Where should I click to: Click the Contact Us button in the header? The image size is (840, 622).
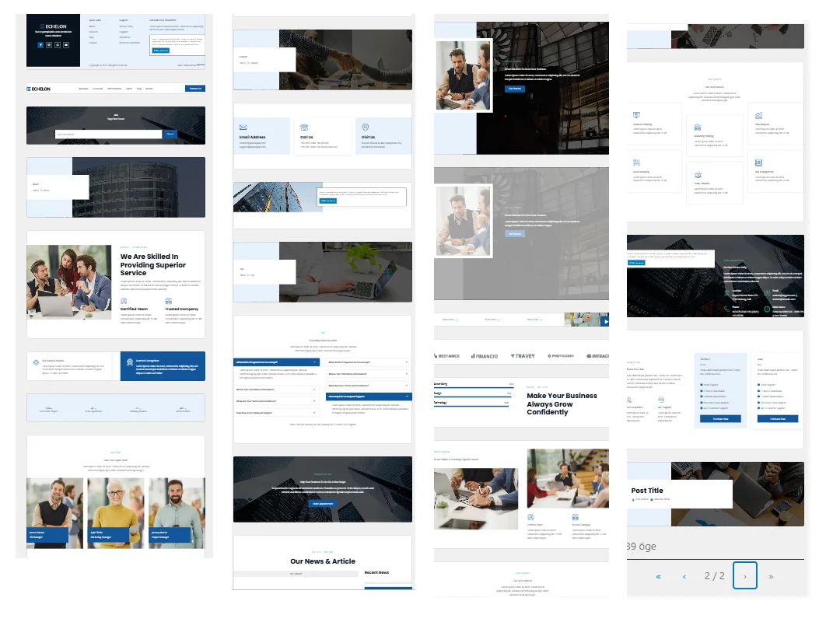(194, 89)
